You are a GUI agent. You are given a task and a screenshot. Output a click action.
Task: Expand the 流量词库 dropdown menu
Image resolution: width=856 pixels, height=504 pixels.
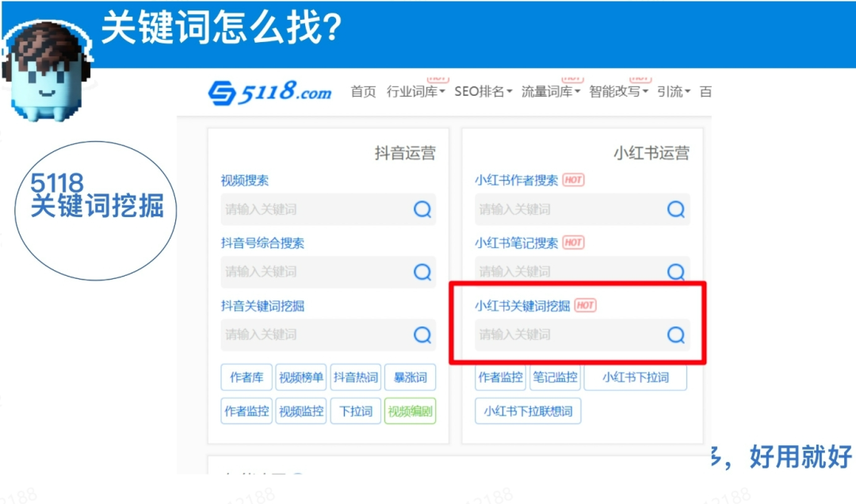[550, 92]
